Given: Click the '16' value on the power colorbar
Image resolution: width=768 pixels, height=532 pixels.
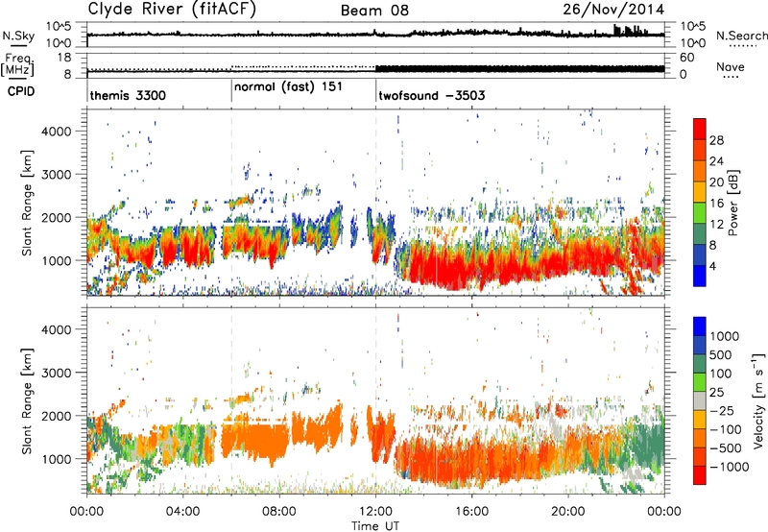Looking at the screenshot, I should [x=716, y=204].
